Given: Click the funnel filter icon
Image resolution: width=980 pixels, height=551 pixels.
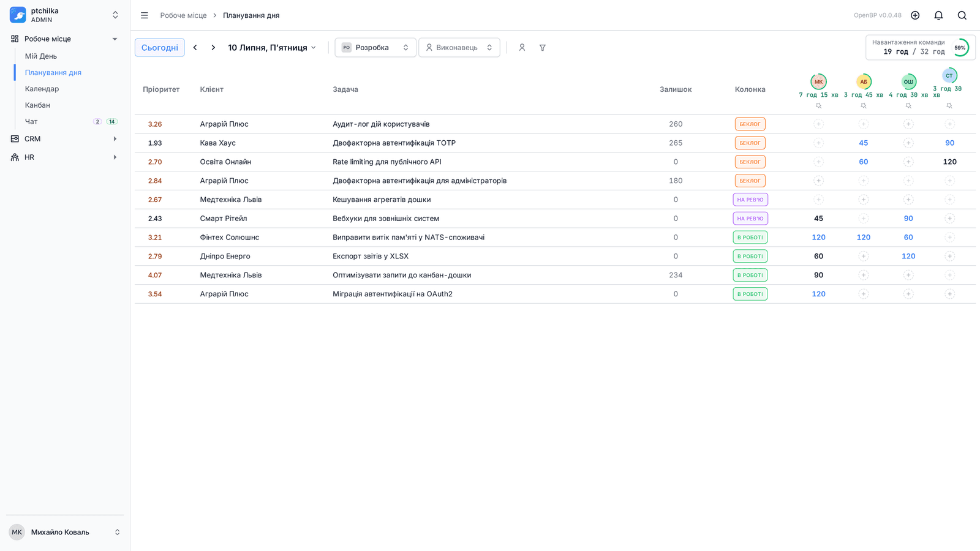Looking at the screenshot, I should (x=543, y=48).
